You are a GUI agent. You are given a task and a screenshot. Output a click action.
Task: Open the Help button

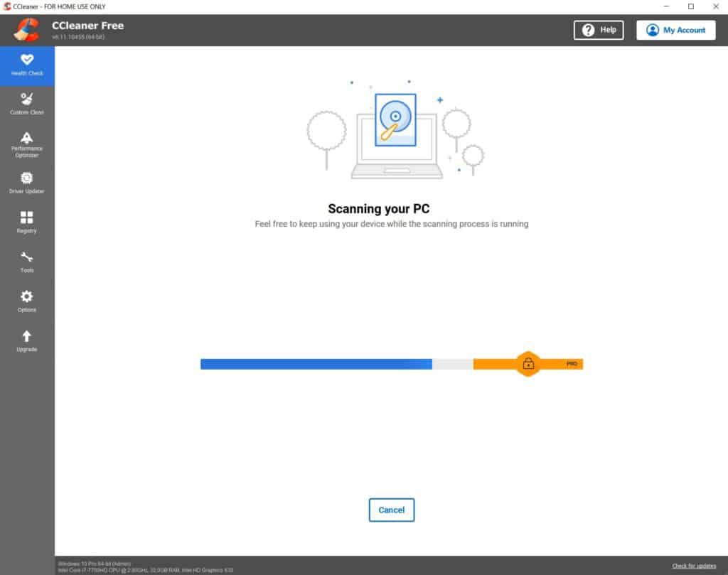(x=599, y=30)
